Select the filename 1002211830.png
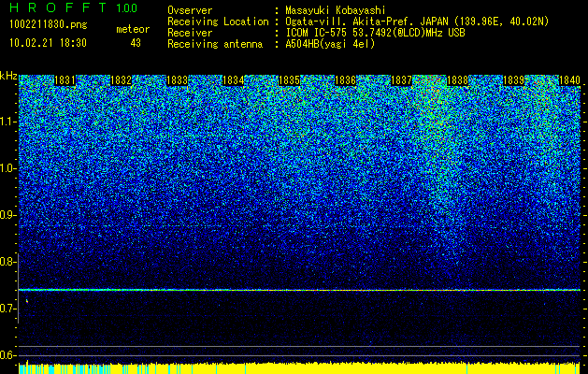Viewport: 588px width, 374px height. point(49,24)
